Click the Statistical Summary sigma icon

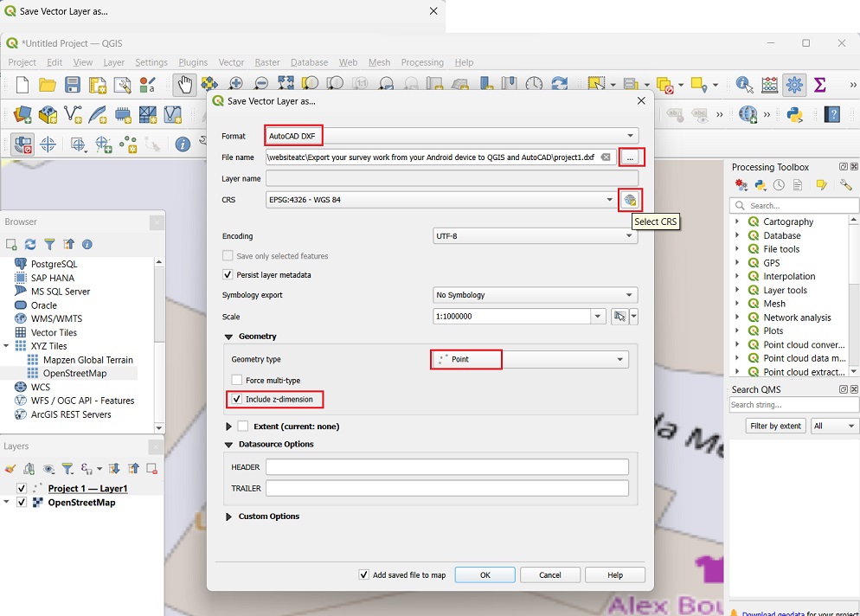click(x=819, y=84)
